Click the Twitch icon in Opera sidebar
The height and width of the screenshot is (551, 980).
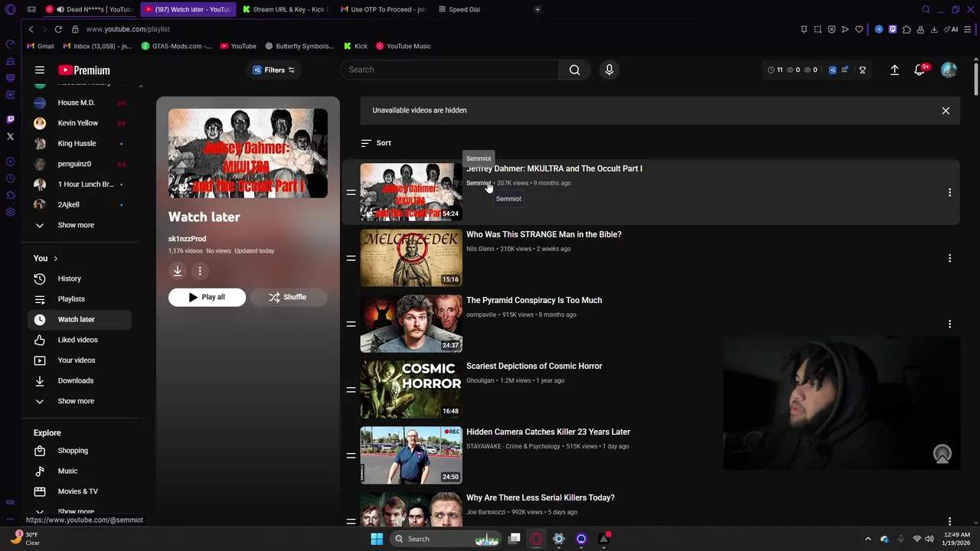pyautogui.click(x=10, y=119)
